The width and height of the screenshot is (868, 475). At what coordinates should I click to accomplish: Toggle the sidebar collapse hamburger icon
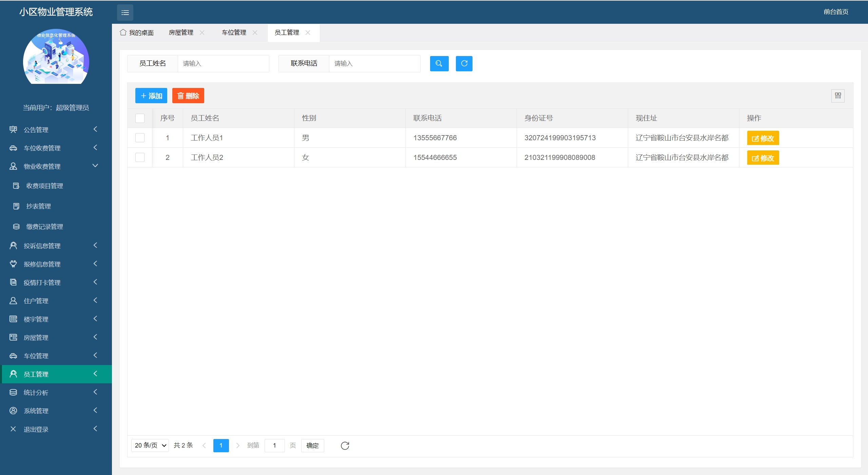[x=125, y=13]
